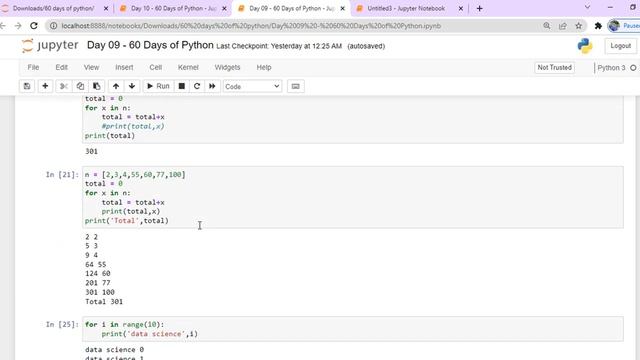Click into code cell In [21]
This screenshot has width=640, height=360.
coord(353,197)
